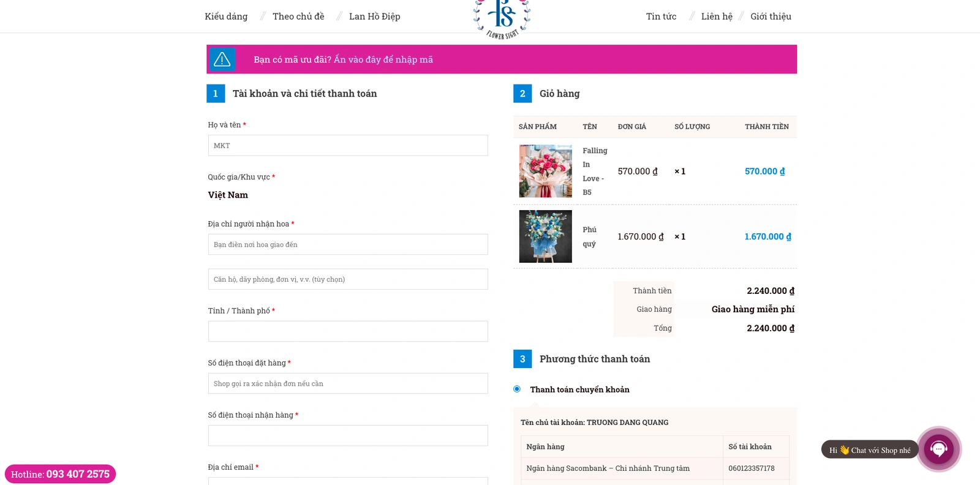Click the warning triangle coupon icon
This screenshot has width=980, height=485.
tap(222, 59)
